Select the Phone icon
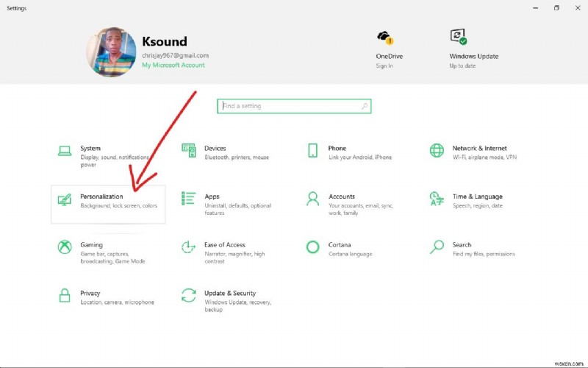The width and height of the screenshot is (588, 368). click(x=313, y=150)
